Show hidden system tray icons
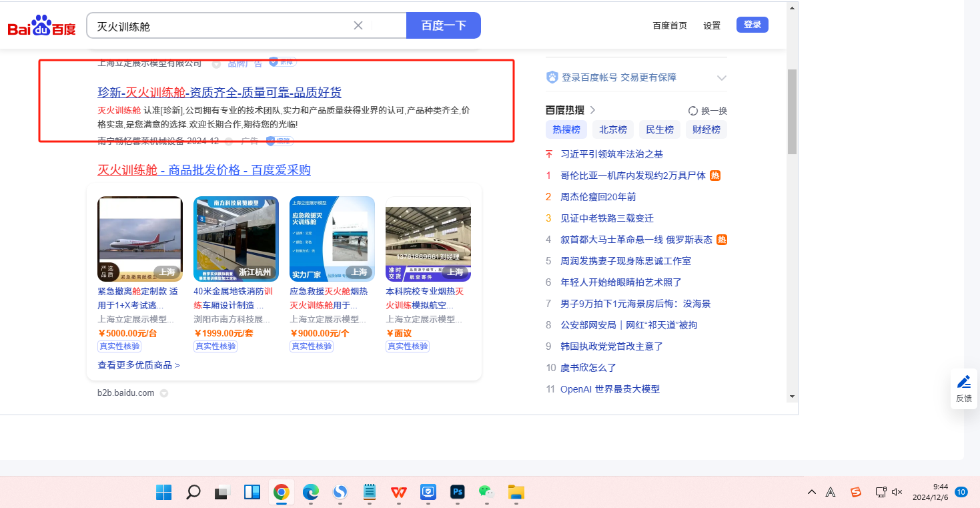The image size is (980, 508). (x=812, y=493)
